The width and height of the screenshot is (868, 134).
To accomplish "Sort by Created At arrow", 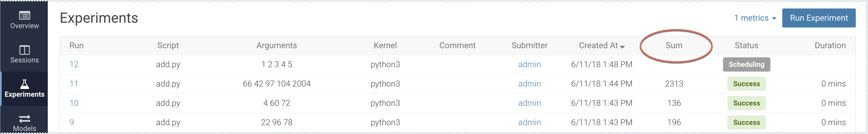I will click(622, 47).
